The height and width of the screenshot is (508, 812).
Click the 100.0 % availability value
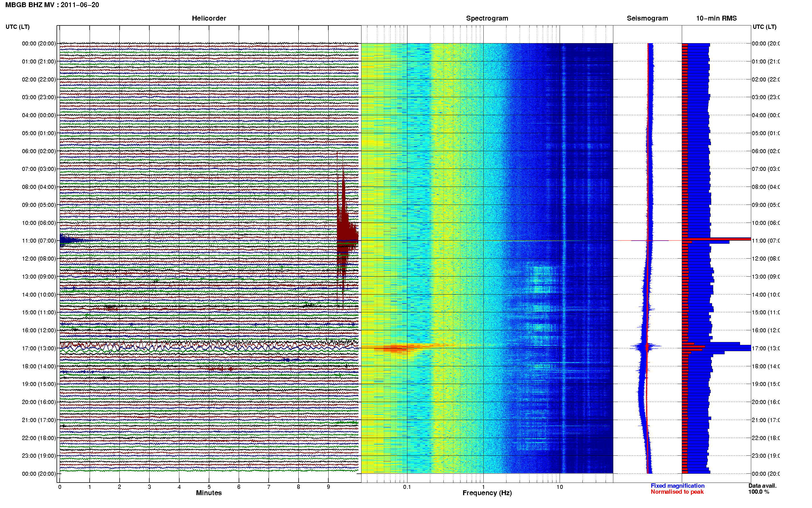tap(759, 492)
